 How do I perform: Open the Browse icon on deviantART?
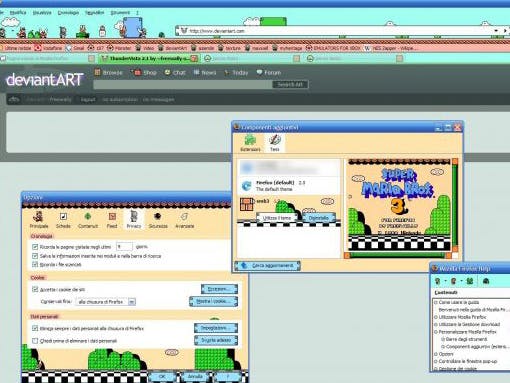(x=98, y=72)
